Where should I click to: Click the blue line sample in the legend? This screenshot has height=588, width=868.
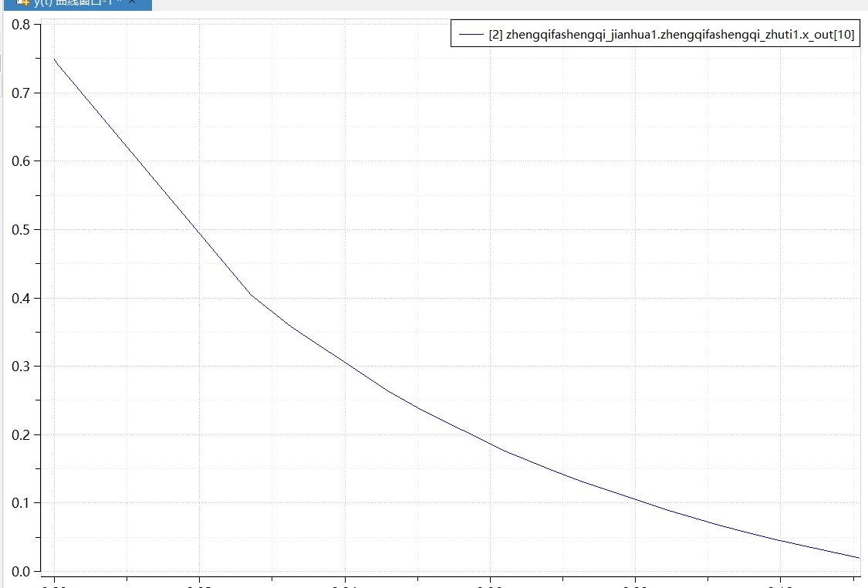point(471,34)
